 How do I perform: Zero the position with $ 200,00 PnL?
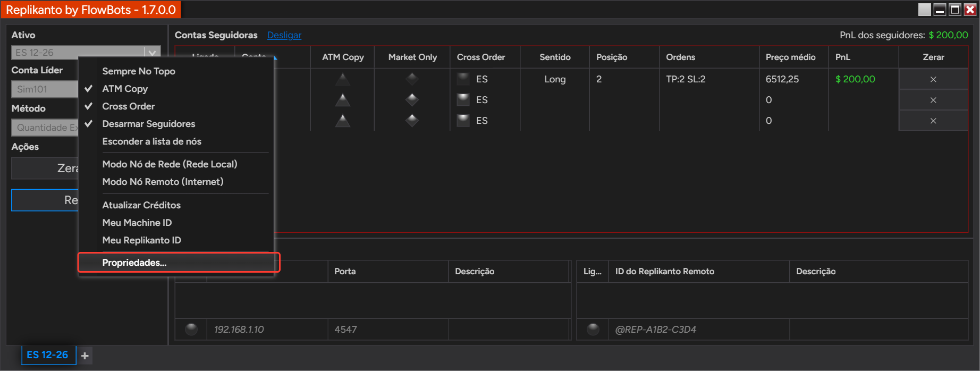coord(933,79)
